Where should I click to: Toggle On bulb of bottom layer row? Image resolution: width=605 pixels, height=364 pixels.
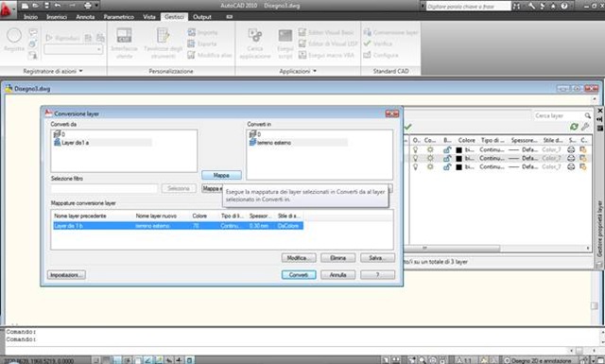416,166
